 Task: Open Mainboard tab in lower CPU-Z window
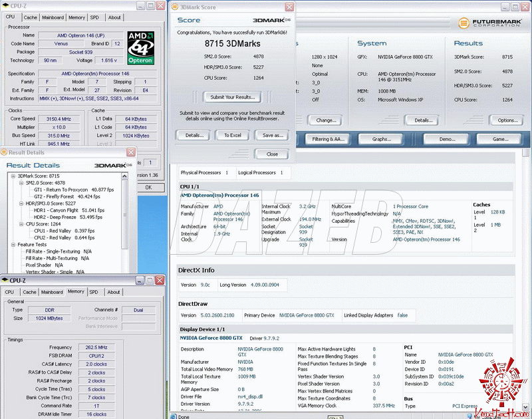[x=52, y=292]
